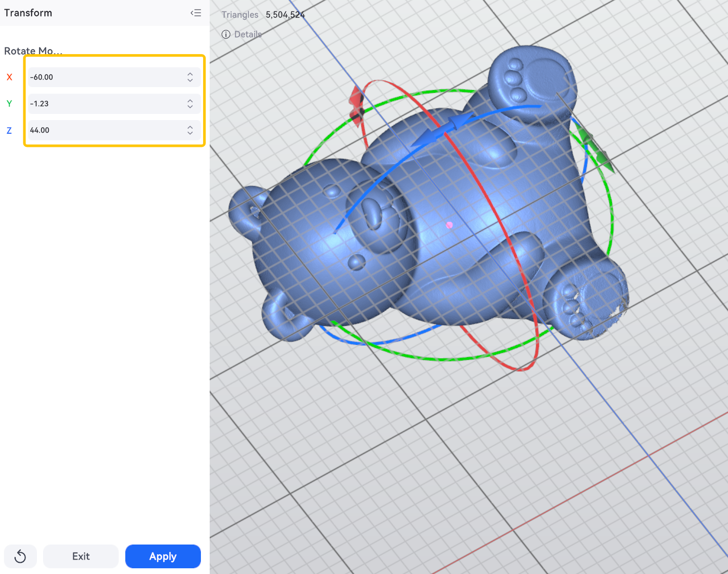
Task: Click the X rotation value field
Action: (x=114, y=77)
